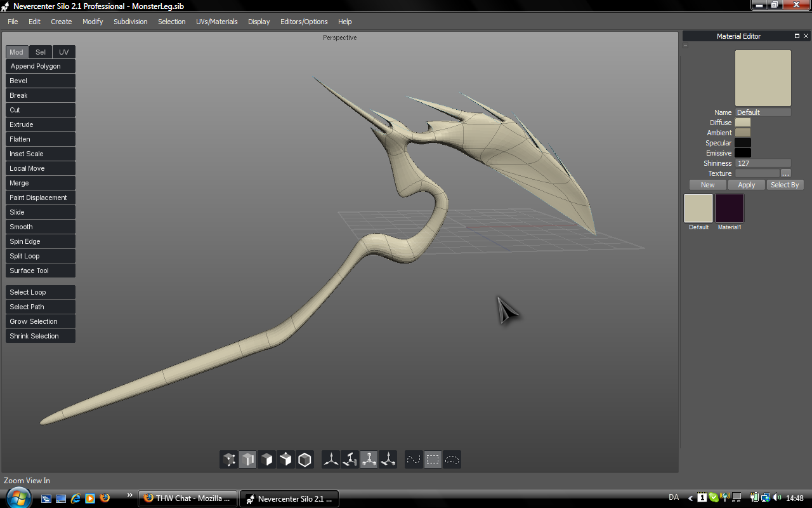This screenshot has height=508, width=812.
Task: Switch to the Mod tab
Action: (x=16, y=52)
